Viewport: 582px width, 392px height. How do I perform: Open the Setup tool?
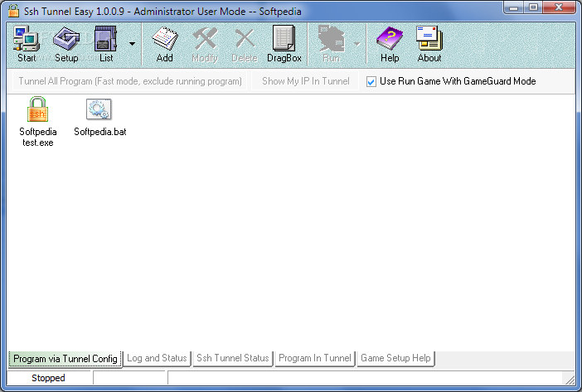(66, 44)
